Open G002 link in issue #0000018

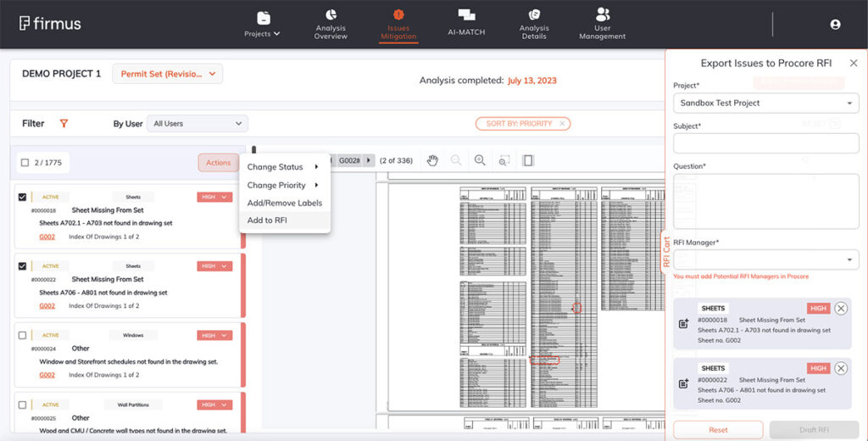coord(47,237)
